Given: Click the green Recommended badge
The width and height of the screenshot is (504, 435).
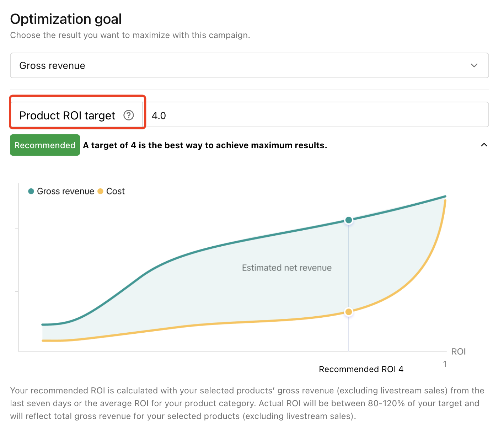Looking at the screenshot, I should pyautogui.click(x=45, y=145).
